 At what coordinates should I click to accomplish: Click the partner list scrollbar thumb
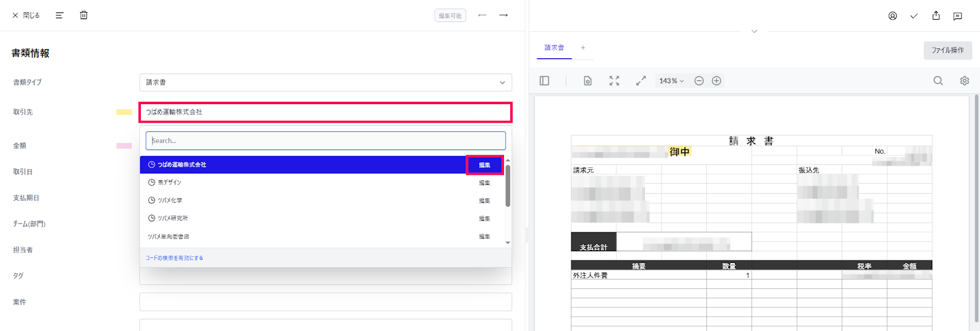(x=508, y=186)
